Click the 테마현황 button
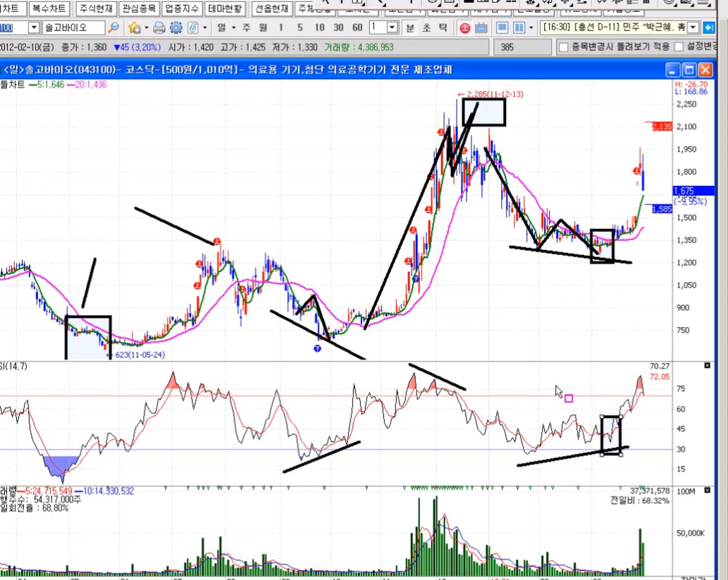728x580 pixels. tap(225, 9)
